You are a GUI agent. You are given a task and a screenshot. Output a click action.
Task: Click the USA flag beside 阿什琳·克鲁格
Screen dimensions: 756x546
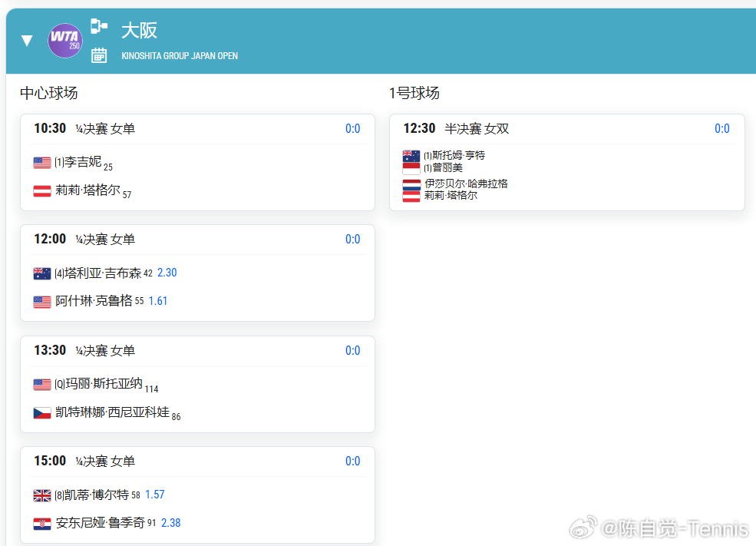pos(42,302)
